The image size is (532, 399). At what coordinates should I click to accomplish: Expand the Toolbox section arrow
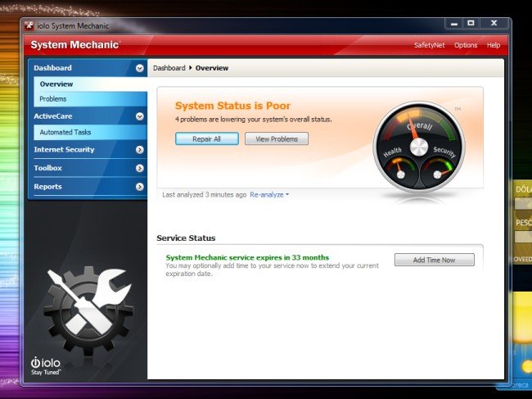point(139,168)
